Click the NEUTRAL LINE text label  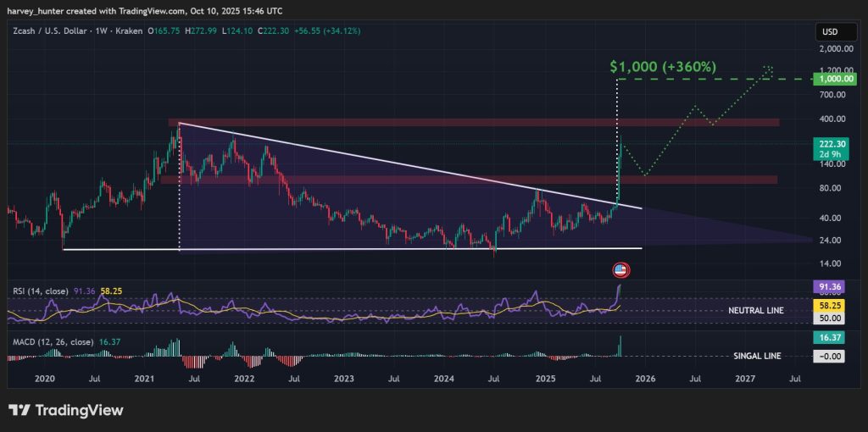pos(755,311)
